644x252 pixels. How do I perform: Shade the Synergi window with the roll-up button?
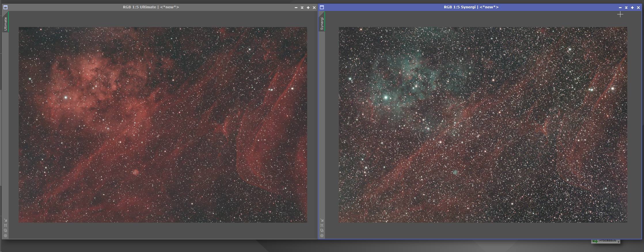tap(626, 7)
